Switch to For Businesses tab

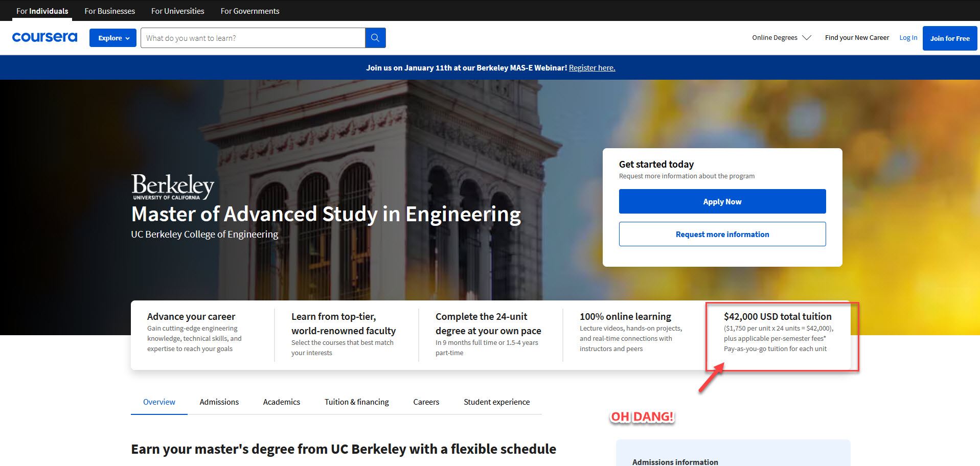click(110, 11)
